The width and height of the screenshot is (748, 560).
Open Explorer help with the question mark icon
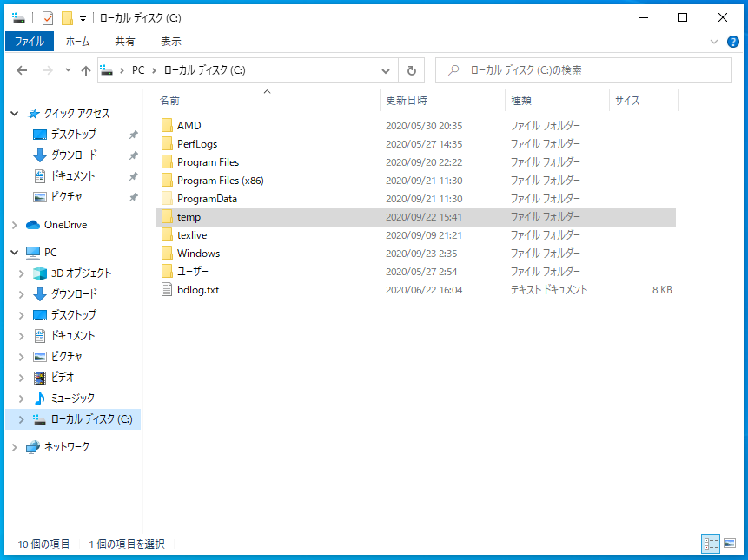click(732, 41)
